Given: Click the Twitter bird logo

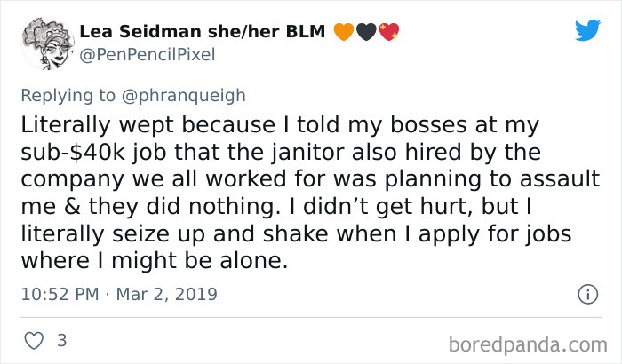Looking at the screenshot, I should (x=588, y=29).
